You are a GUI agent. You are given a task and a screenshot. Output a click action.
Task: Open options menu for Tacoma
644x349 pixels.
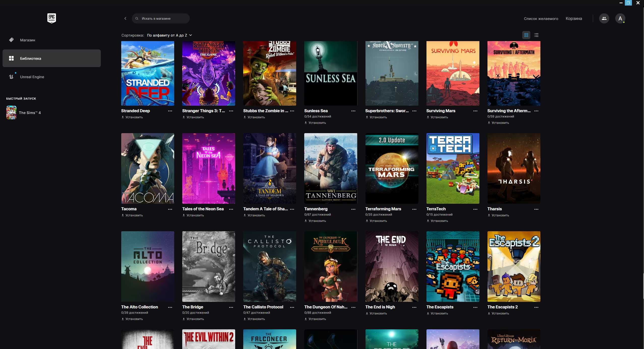pyautogui.click(x=170, y=209)
